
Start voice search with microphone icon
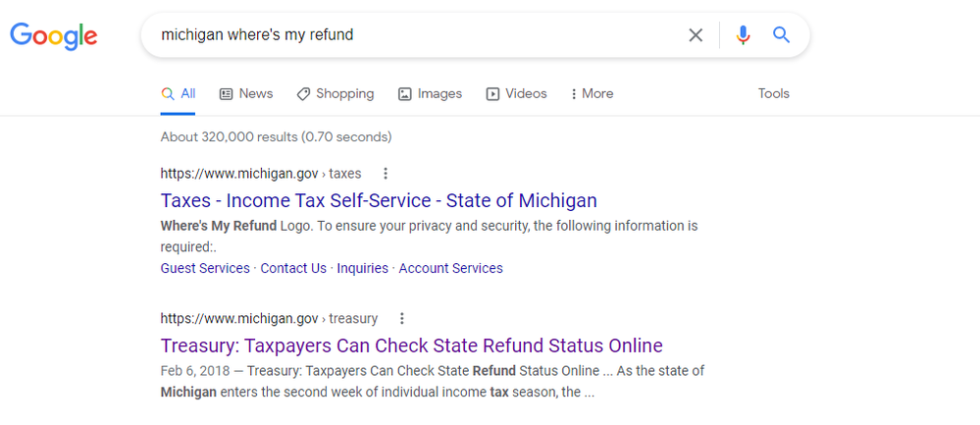point(743,35)
